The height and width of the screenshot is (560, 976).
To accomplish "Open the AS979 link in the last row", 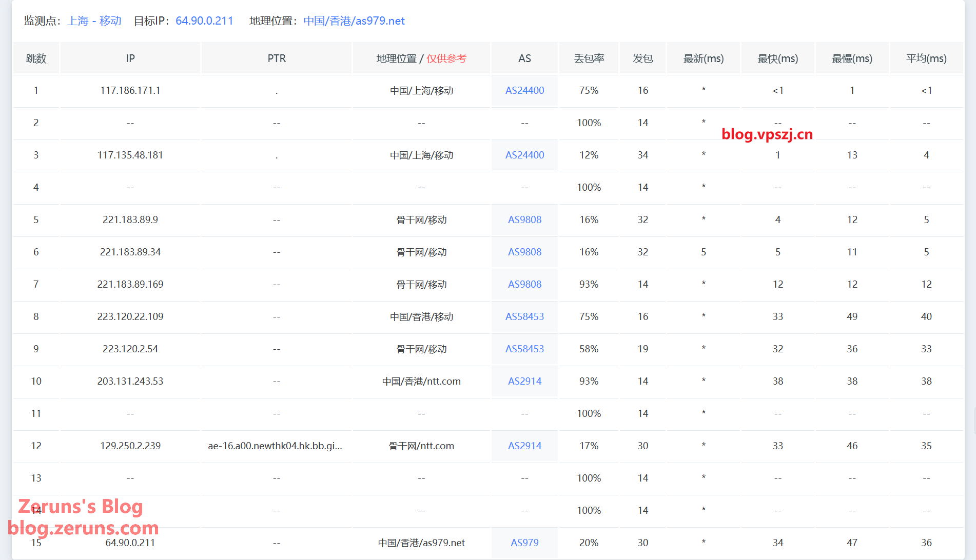I will tap(524, 543).
